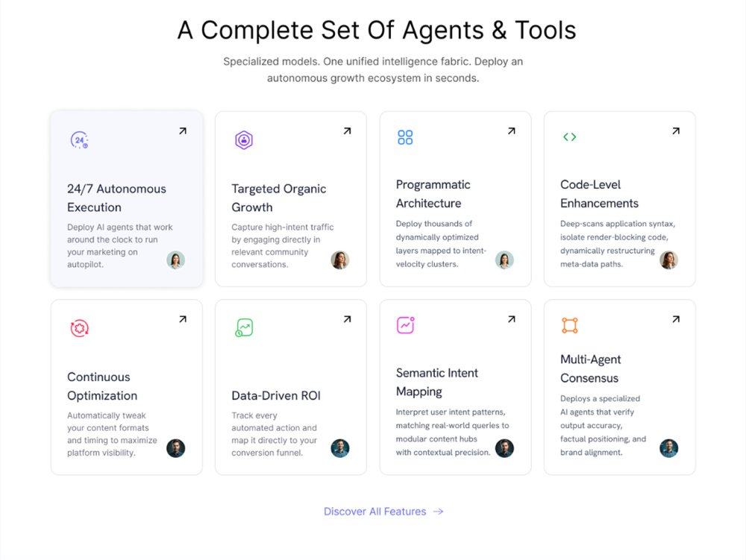Select the Programmatic Architecture title
Screen dimensions: 746x560
tap(433, 194)
